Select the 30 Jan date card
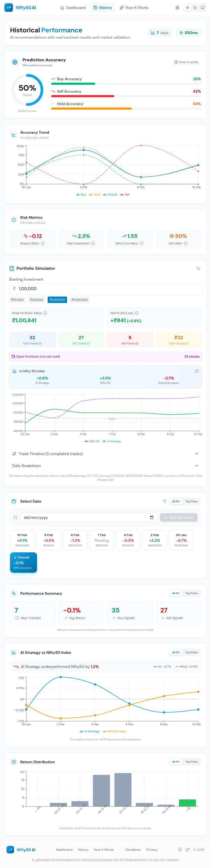This screenshot has width=211, height=868. point(181,540)
